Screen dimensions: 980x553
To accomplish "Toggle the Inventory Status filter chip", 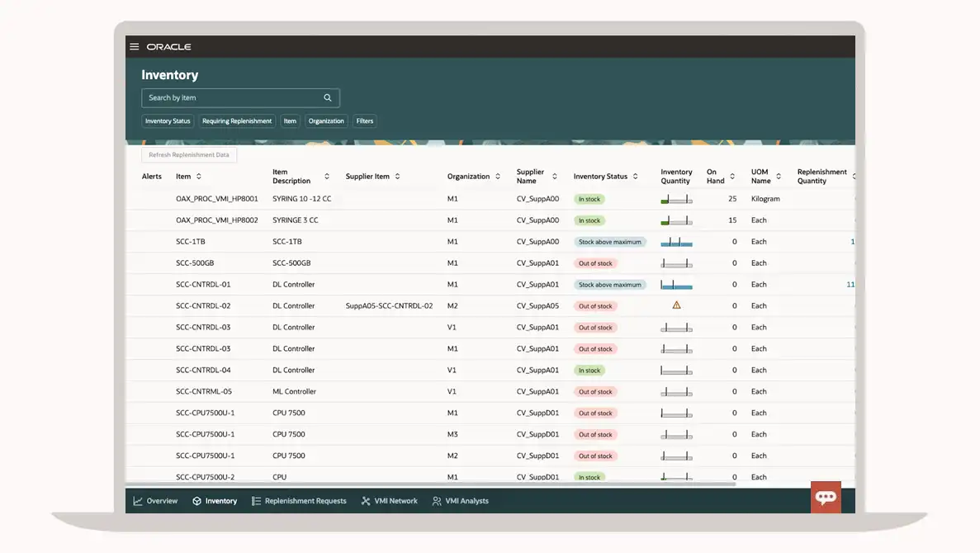I will click(x=168, y=121).
